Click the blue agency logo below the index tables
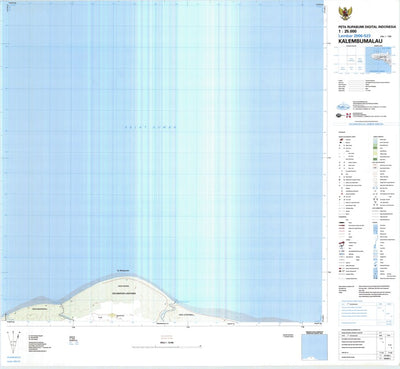The image size is (400, 369). click(343, 107)
